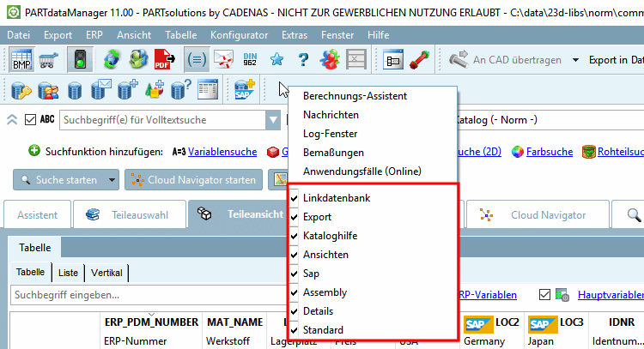The width and height of the screenshot is (644, 349).
Task: Toggle the ABC full-text search checkbox
Action: coord(30,120)
